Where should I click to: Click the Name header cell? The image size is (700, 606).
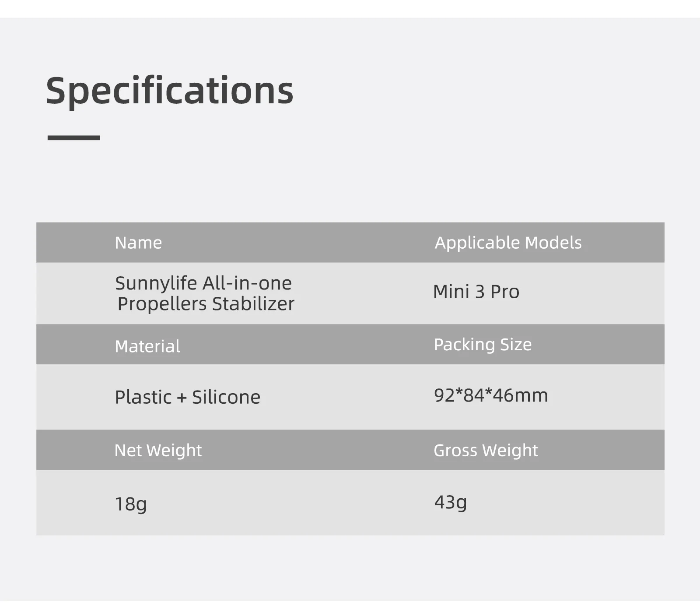(138, 243)
